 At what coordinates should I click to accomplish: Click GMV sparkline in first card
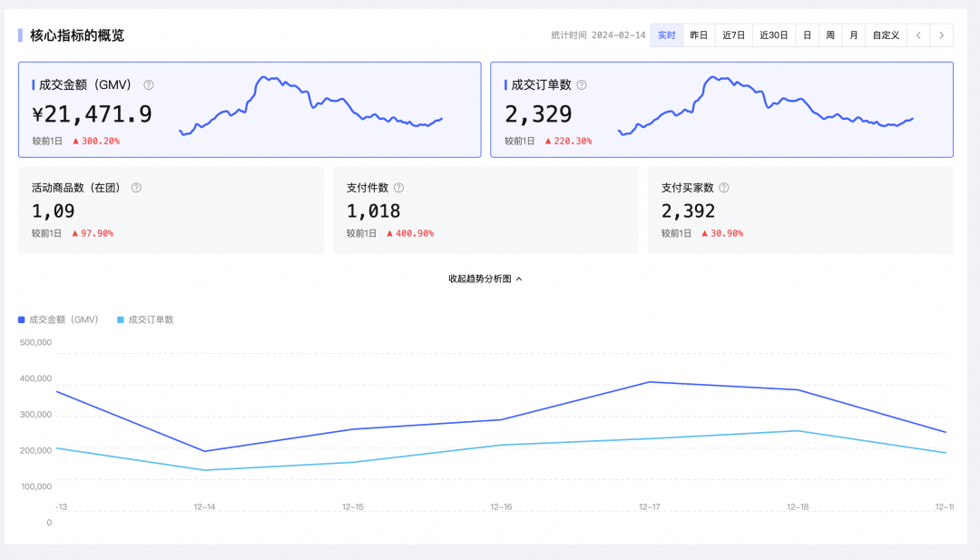click(x=310, y=105)
